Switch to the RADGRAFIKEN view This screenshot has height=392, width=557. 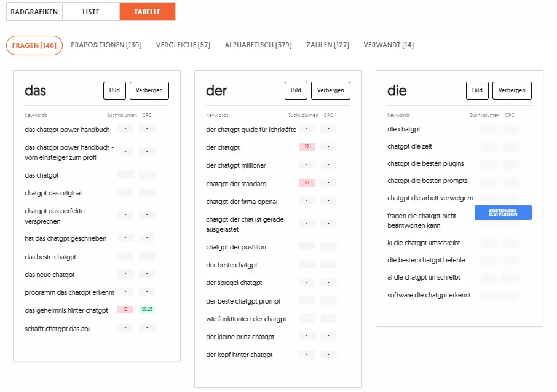[34, 11]
